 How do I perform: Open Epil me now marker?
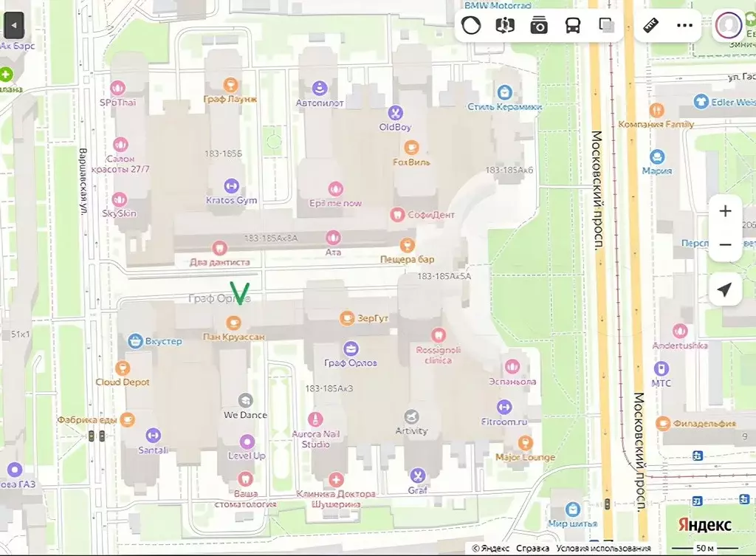pyautogui.click(x=336, y=188)
